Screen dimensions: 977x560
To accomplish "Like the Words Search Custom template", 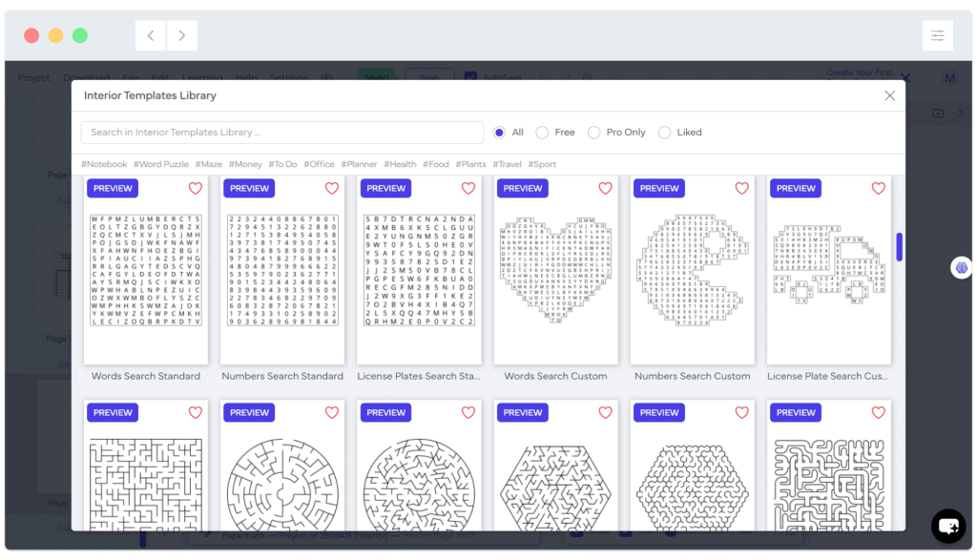I will click(x=605, y=188).
